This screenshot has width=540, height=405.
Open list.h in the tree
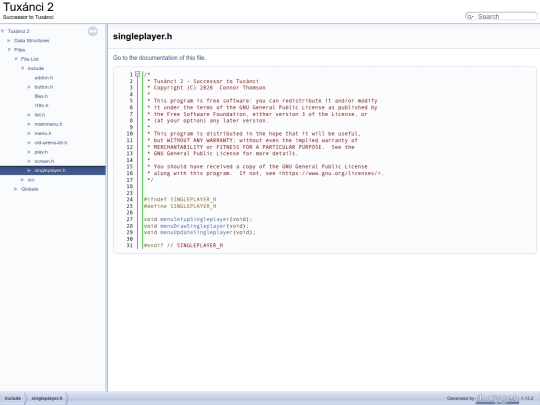pos(40,115)
